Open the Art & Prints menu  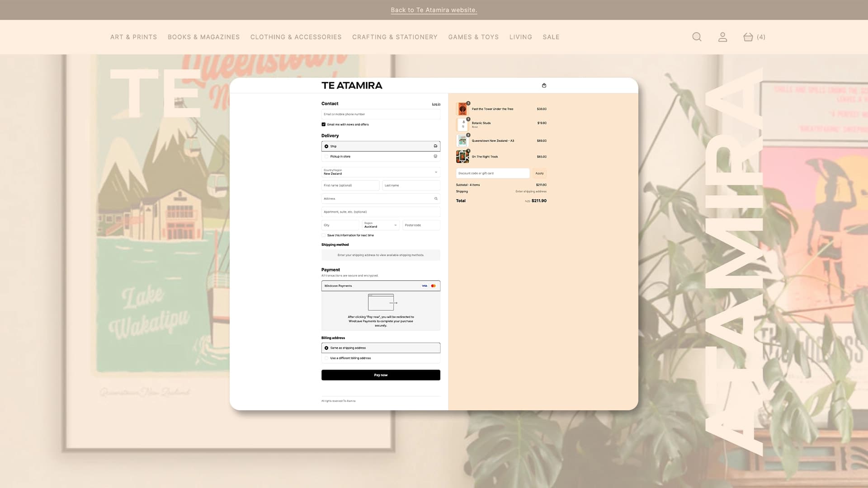(133, 37)
